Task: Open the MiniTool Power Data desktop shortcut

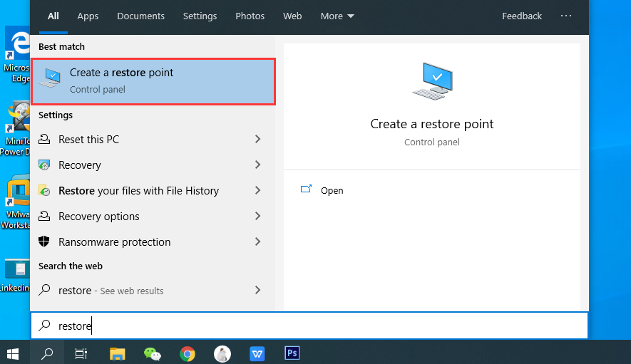Action: point(15,129)
